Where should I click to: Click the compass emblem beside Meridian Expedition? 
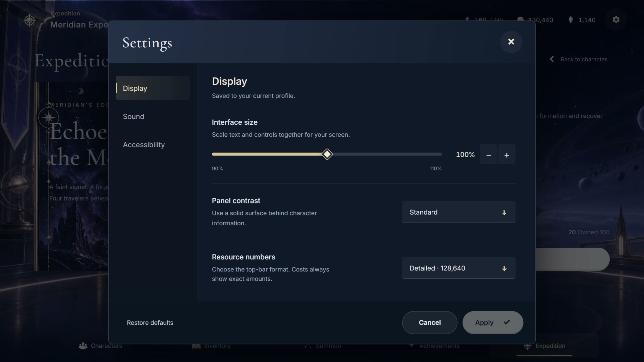pyautogui.click(x=30, y=20)
